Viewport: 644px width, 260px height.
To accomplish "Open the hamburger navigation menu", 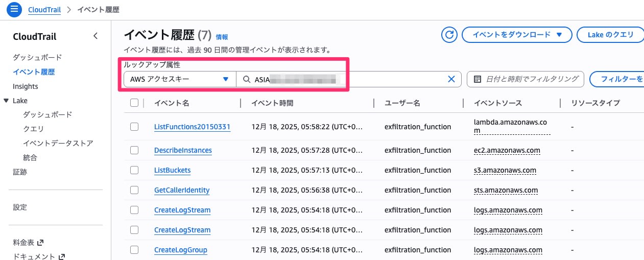I will (x=13, y=9).
